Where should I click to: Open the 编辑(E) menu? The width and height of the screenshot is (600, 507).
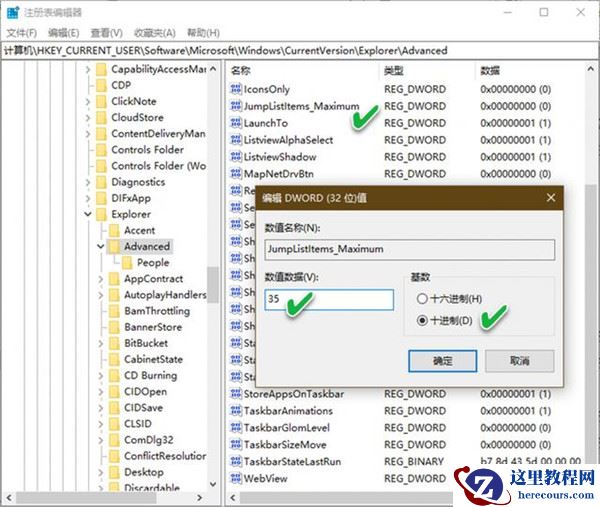tap(64, 33)
